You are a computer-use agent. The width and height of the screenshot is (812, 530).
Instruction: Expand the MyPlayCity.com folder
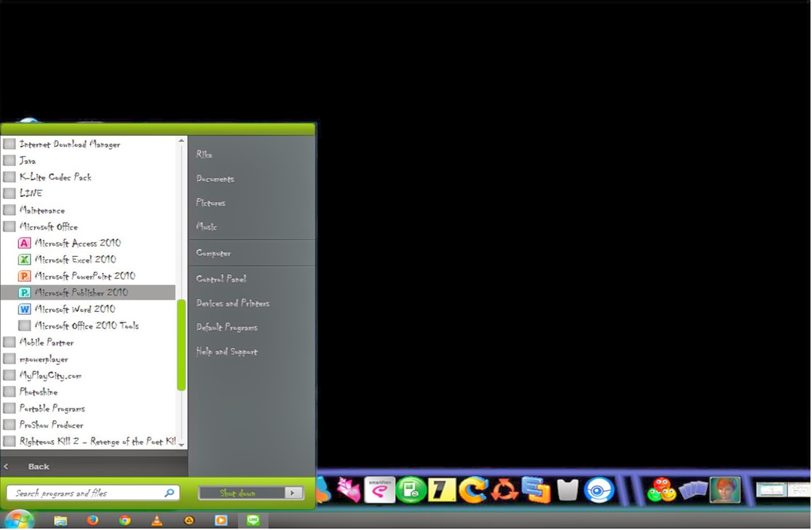[x=43, y=375]
